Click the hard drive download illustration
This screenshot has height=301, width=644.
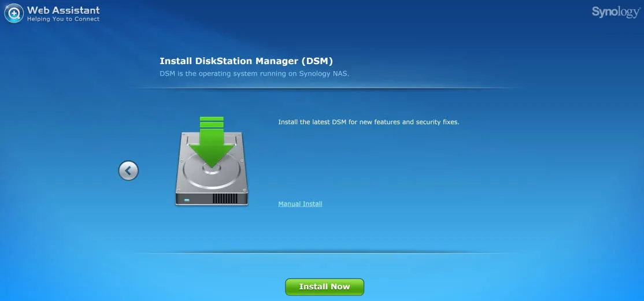[x=212, y=161]
